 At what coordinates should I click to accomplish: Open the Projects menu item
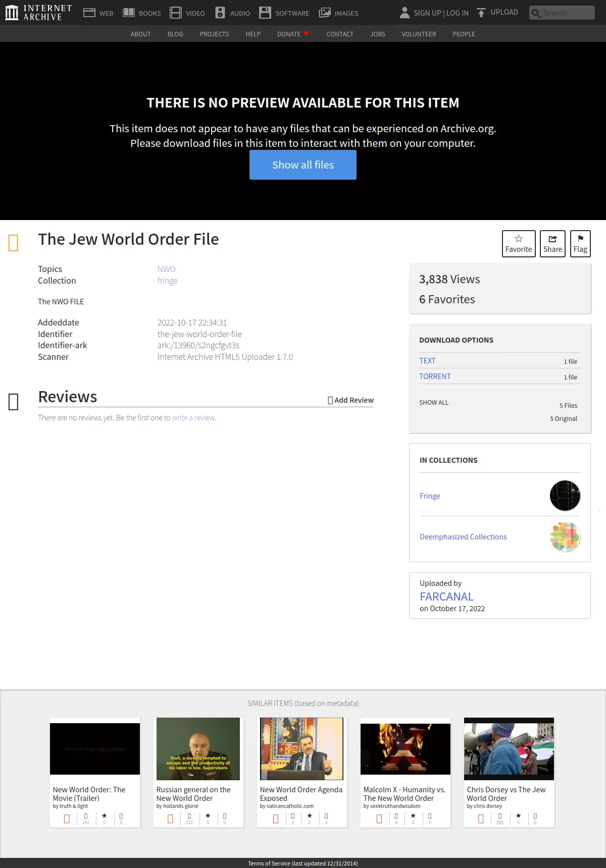(214, 34)
